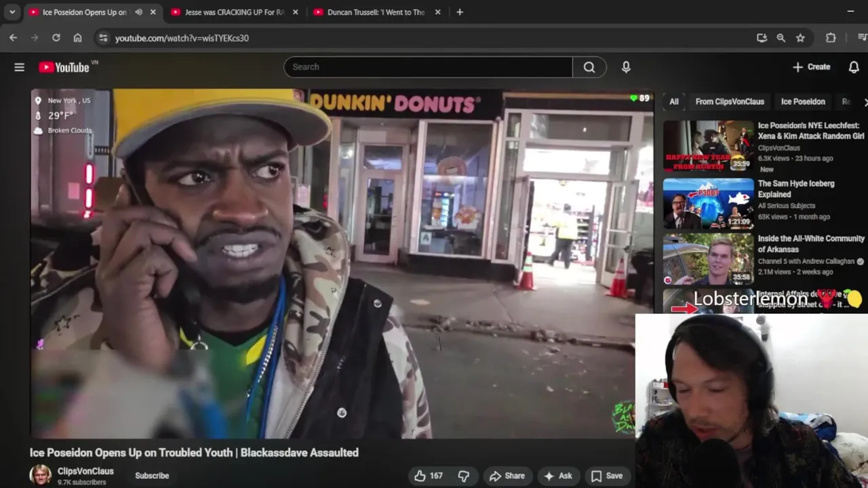This screenshot has height=488, width=868.
Task: Like the video with thumbs up
Action: click(x=428, y=476)
